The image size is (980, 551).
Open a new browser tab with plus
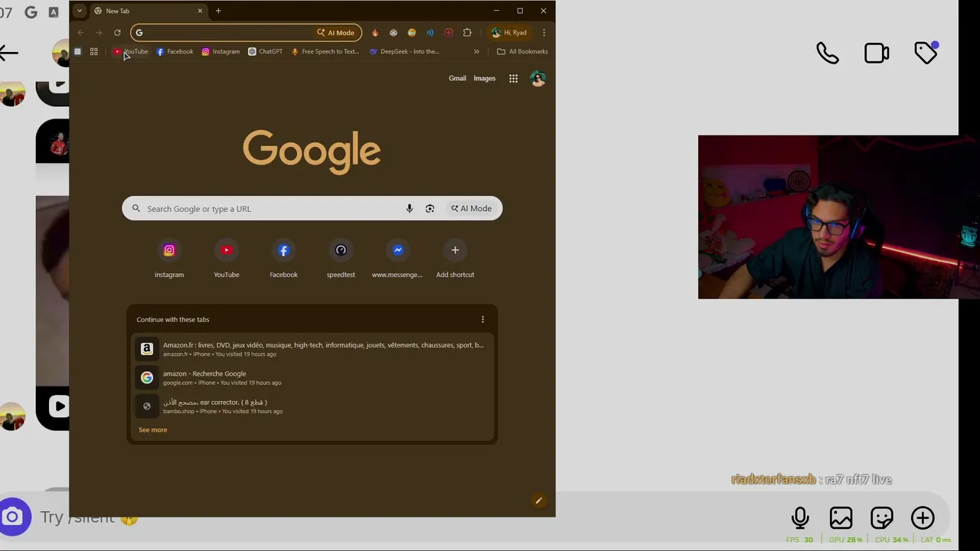(x=218, y=11)
